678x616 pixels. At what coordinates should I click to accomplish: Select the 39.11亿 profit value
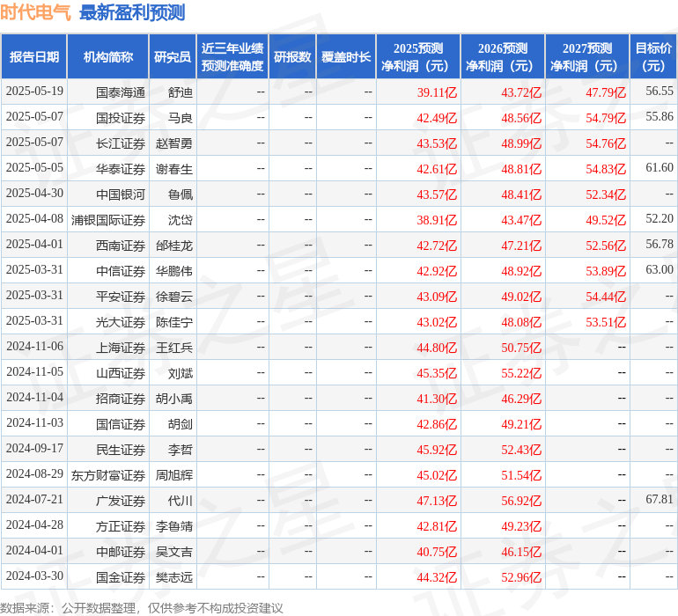[437, 92]
